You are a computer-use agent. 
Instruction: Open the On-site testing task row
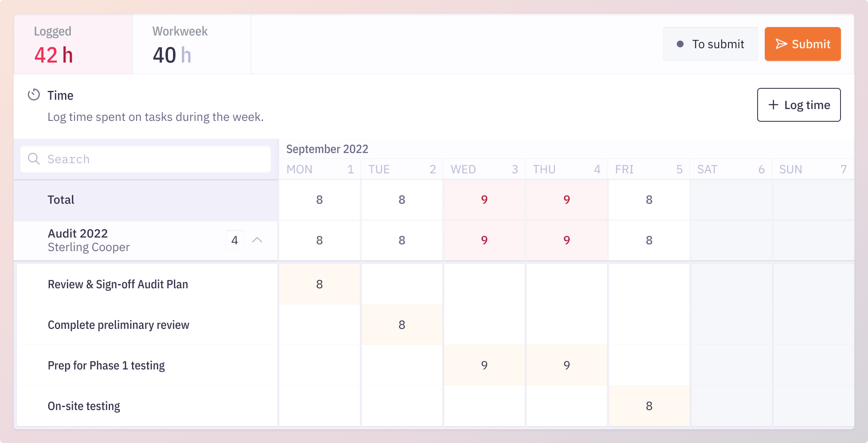[147, 406]
